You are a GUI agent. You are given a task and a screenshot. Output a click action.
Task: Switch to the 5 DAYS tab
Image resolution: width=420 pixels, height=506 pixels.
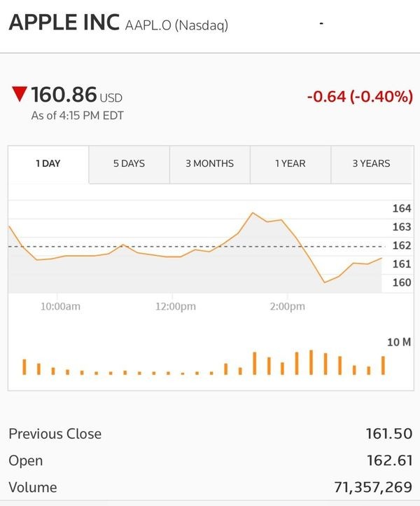tap(129, 164)
